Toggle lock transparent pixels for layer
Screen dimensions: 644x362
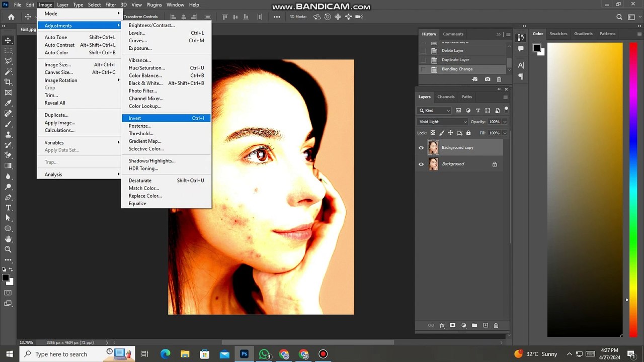click(433, 133)
